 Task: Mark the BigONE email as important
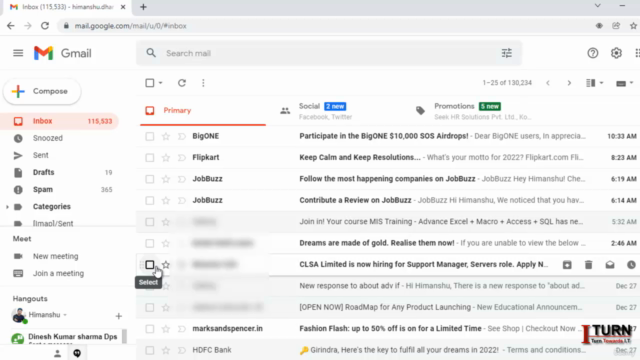point(182,136)
